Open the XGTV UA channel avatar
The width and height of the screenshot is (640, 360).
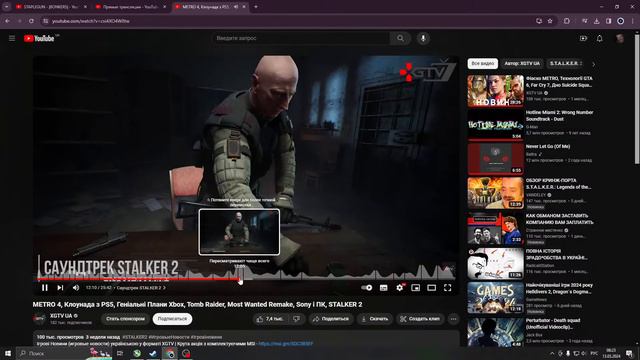(39, 319)
